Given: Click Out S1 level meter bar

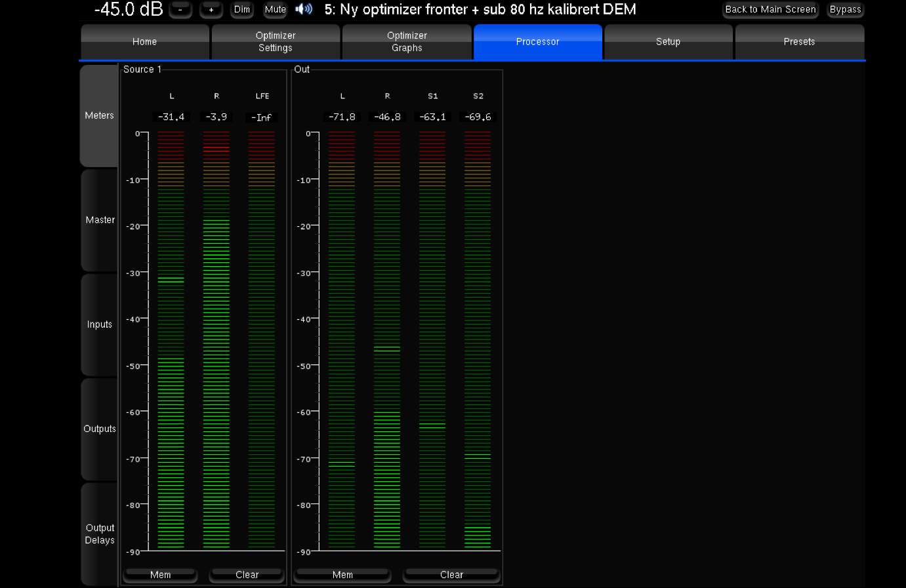Looking at the screenshot, I should (432, 340).
